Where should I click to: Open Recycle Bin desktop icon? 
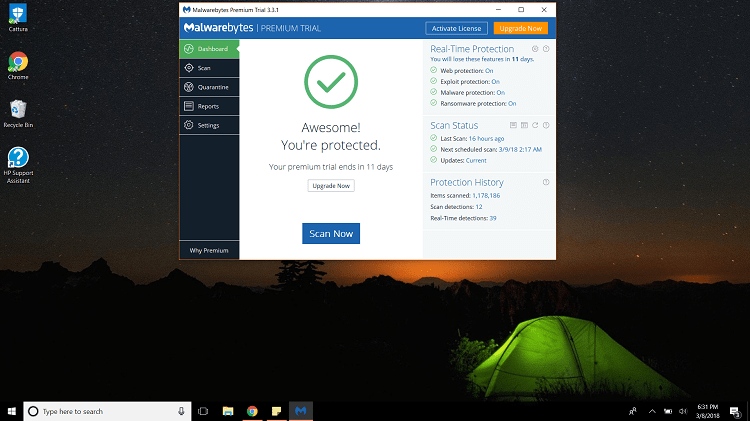18,114
